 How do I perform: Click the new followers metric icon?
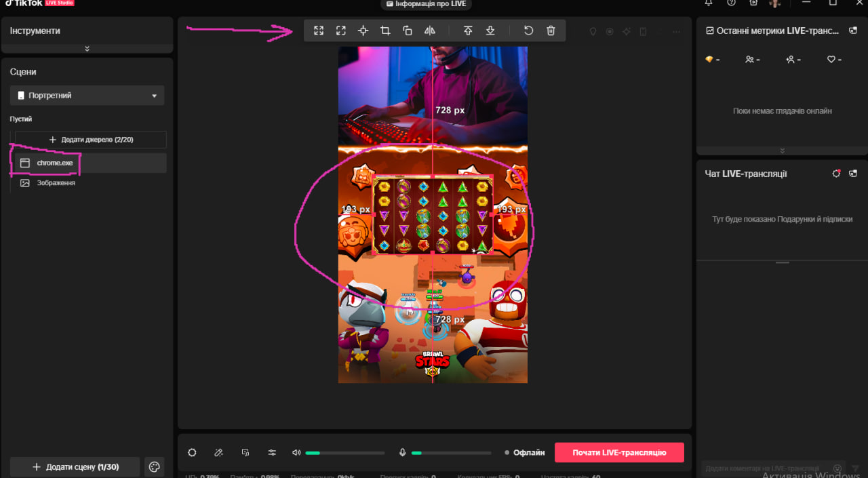(790, 60)
